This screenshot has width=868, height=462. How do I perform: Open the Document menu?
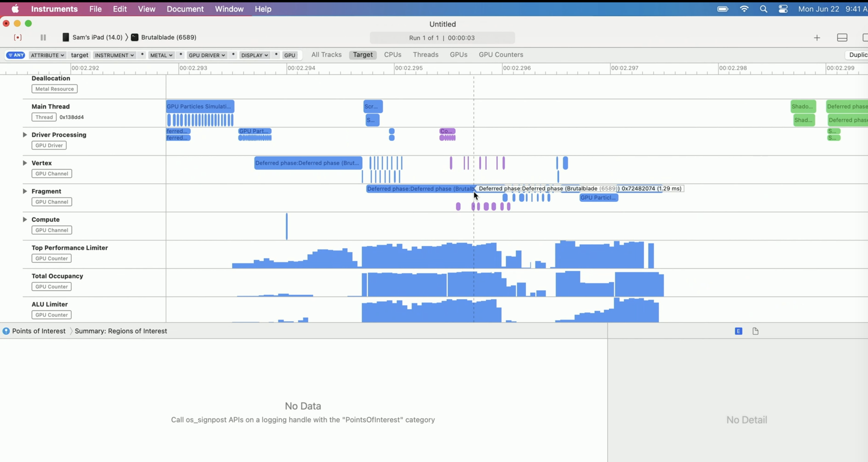[x=185, y=9]
